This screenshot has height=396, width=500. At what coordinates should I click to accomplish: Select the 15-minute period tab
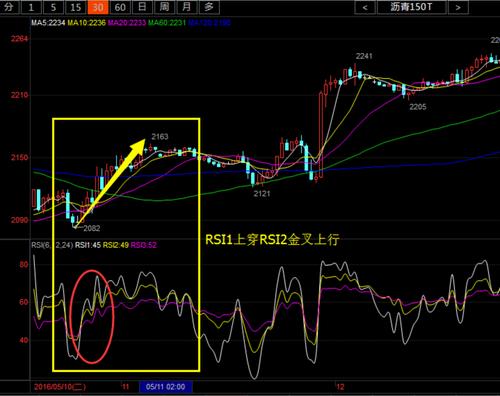coord(76,7)
